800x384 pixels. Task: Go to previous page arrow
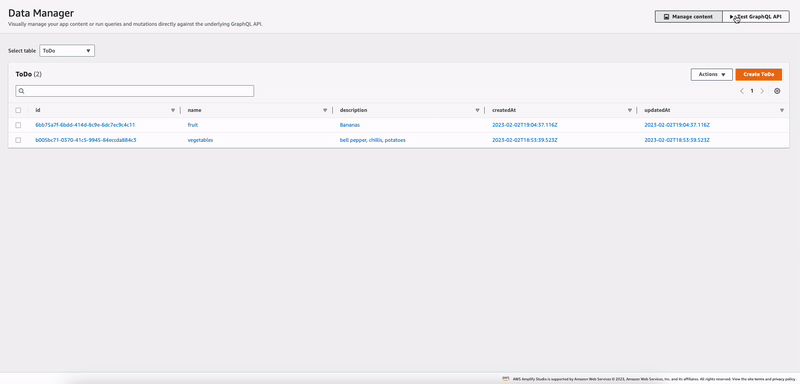pos(742,91)
